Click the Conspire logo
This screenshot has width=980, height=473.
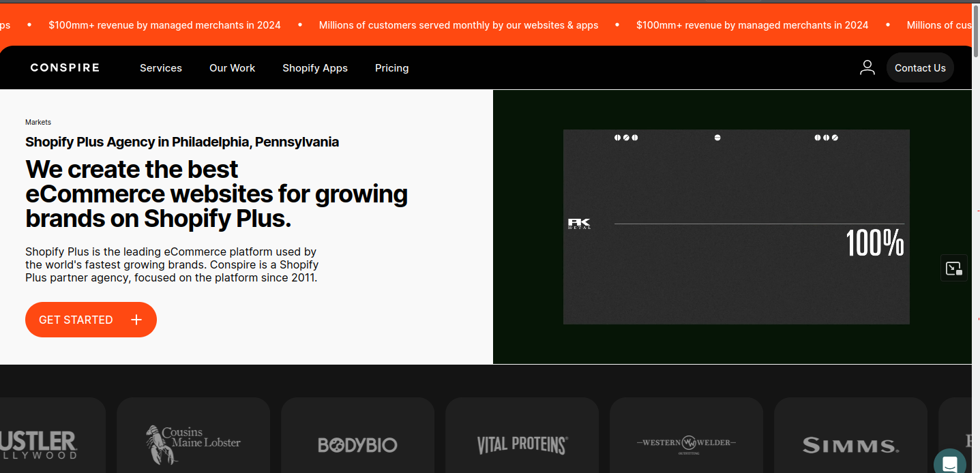(65, 67)
